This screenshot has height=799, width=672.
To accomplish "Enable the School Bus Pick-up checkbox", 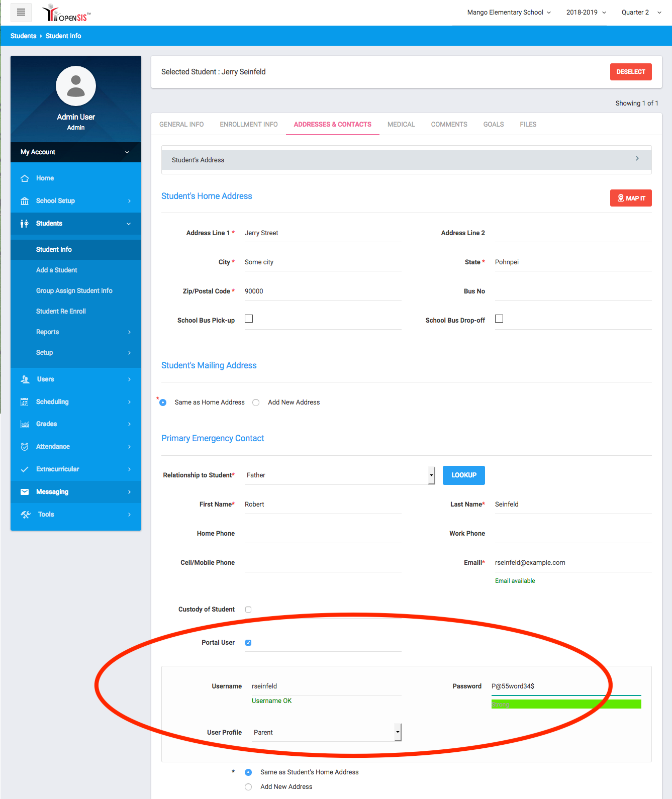I will pyautogui.click(x=249, y=319).
